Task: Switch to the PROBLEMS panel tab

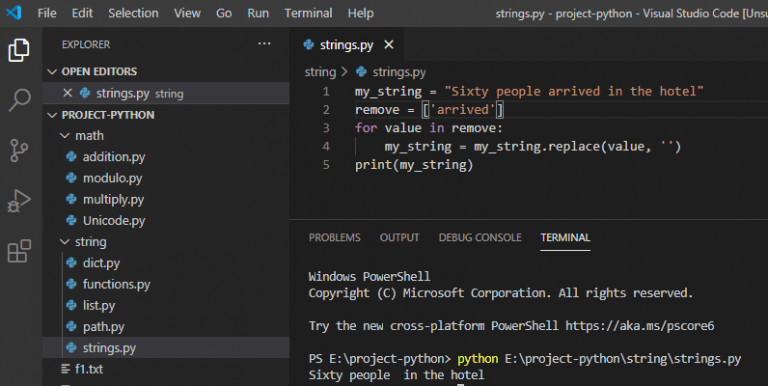Action: (x=335, y=238)
